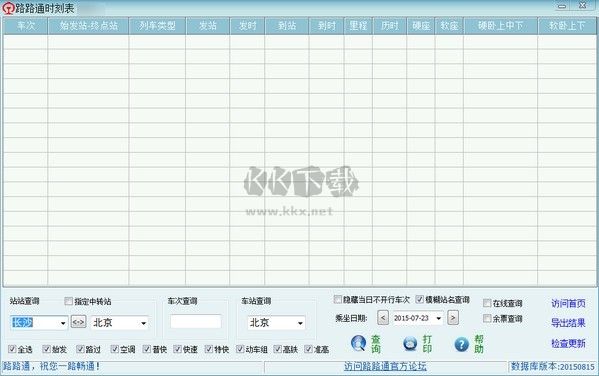Open the arrival station dropdown in 站站查询
Image resolution: width=599 pixels, height=376 pixels.
144,323
